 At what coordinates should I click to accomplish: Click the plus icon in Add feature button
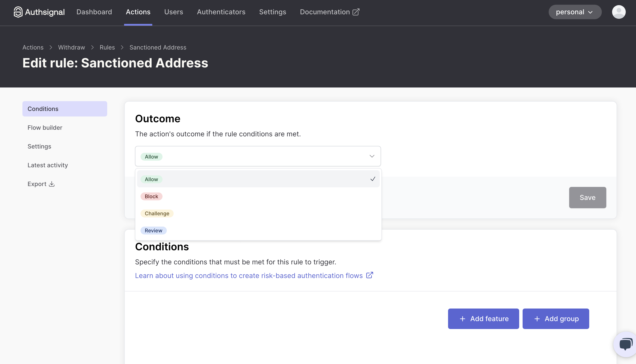click(463, 319)
